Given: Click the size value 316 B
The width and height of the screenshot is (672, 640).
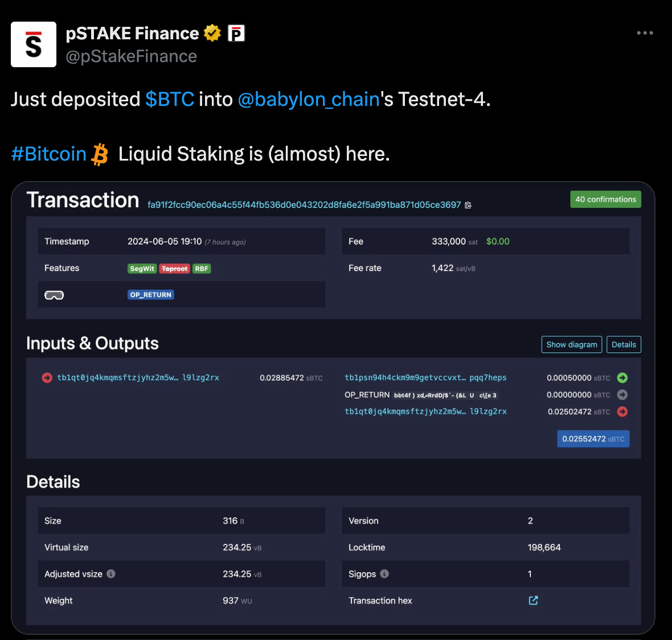Looking at the screenshot, I should [x=233, y=521].
